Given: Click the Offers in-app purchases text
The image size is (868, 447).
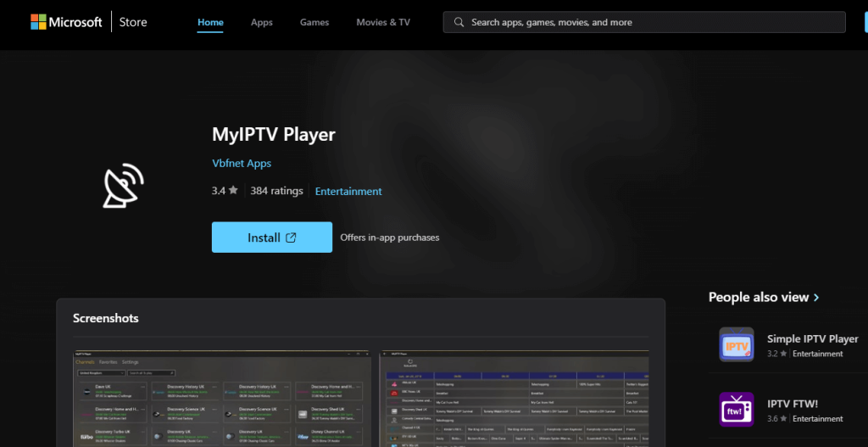Looking at the screenshot, I should pos(390,237).
